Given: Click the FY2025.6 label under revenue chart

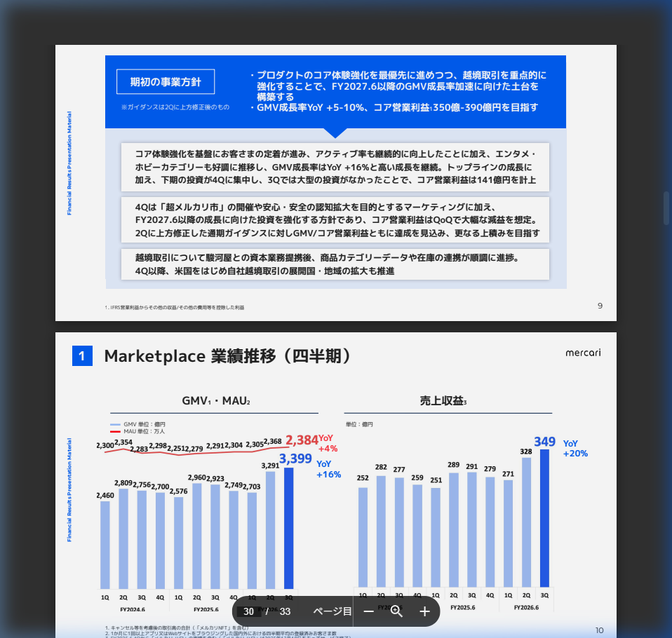Looking at the screenshot, I should point(463,608).
